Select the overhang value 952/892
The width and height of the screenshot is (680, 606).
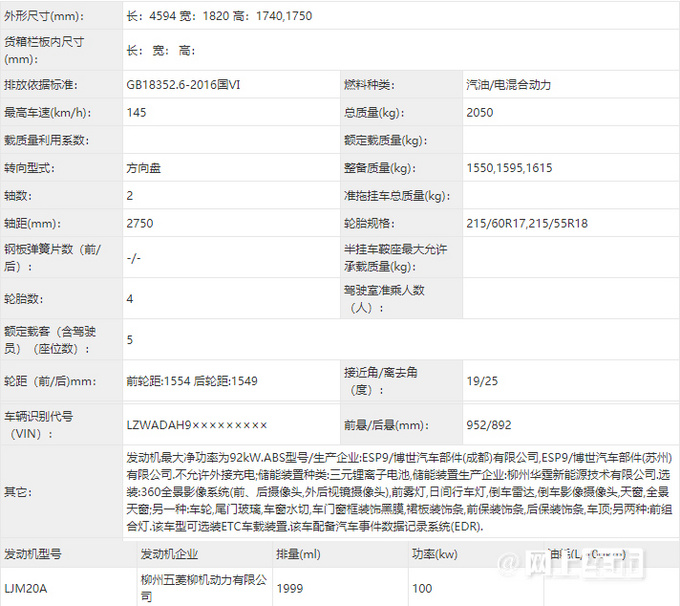[489, 425]
